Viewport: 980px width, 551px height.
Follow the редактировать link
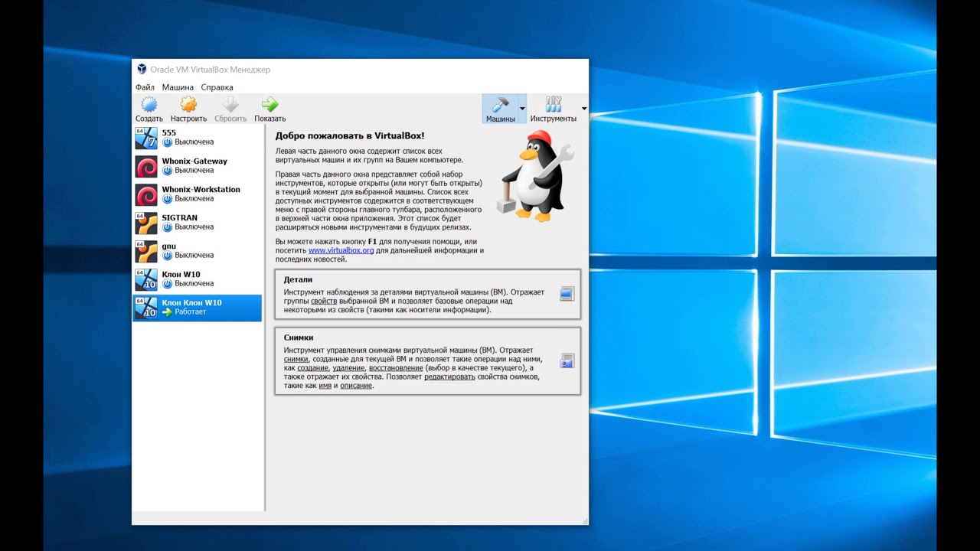tap(449, 377)
